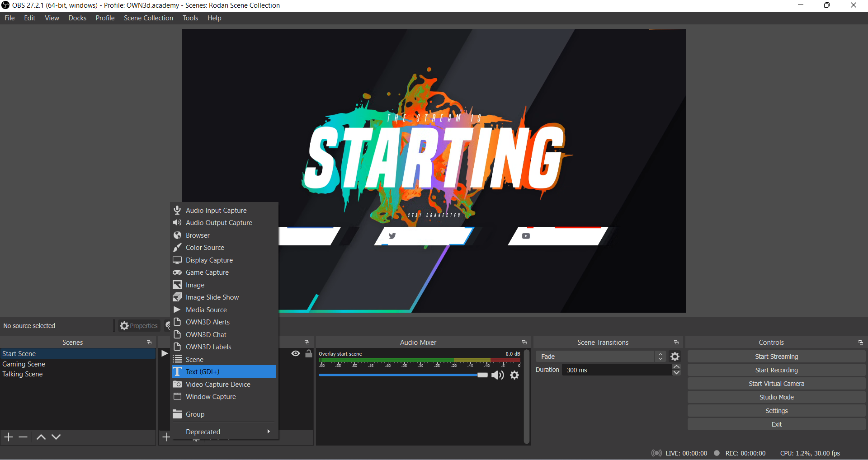Increase transition duration with up arrow

676,367
